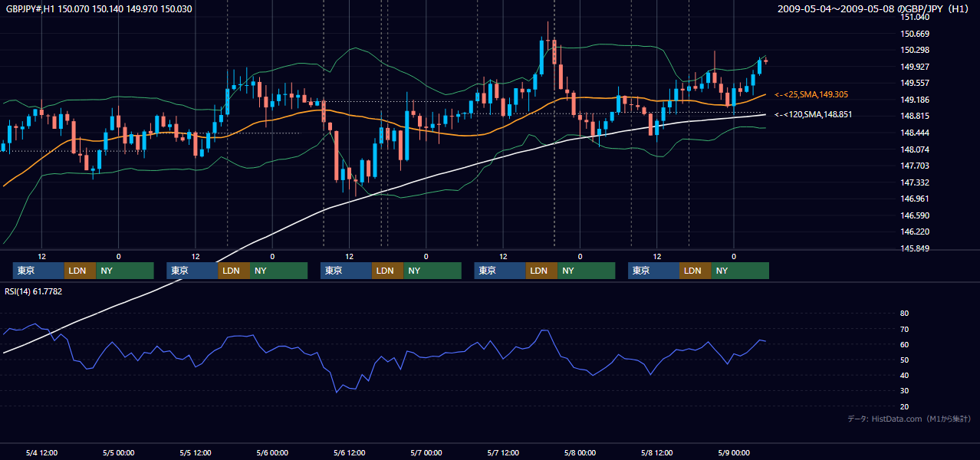
Task: Select the LDN session block for May 8
Action: click(695, 271)
